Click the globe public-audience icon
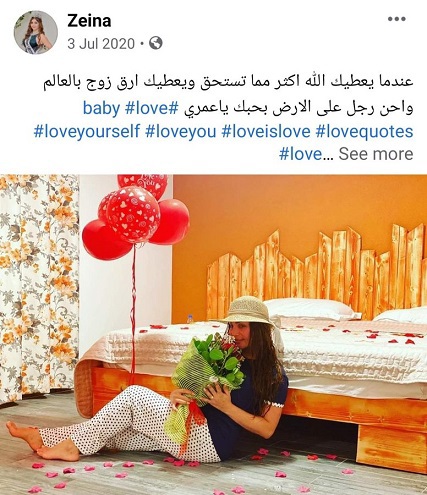427x495 pixels. coord(156,43)
